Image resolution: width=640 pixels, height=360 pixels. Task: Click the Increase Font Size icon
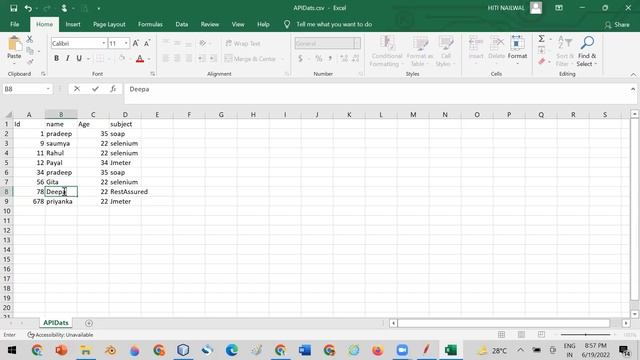136,43
